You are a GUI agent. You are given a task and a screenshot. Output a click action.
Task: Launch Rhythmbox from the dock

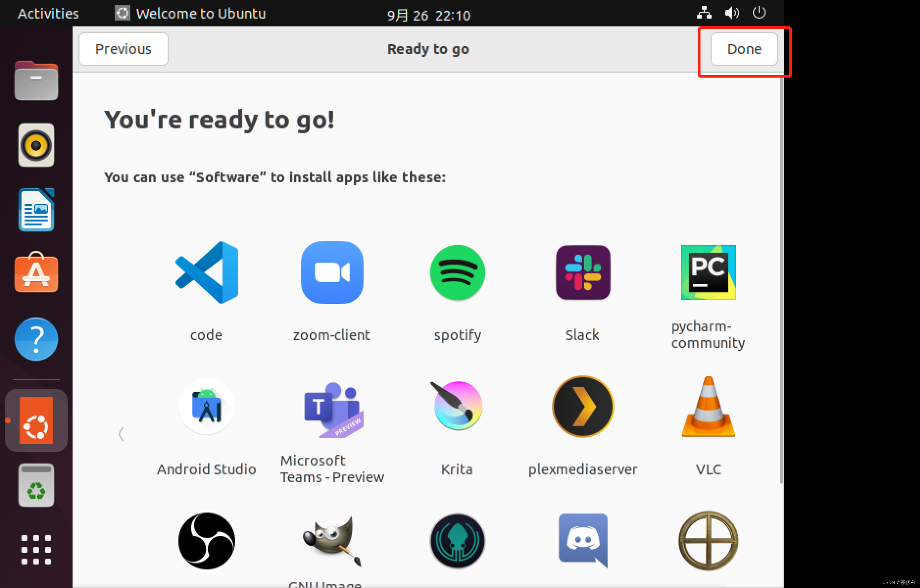click(36, 145)
